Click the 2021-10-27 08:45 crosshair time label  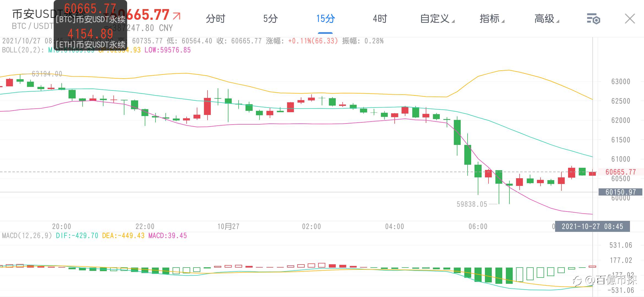pyautogui.click(x=592, y=226)
